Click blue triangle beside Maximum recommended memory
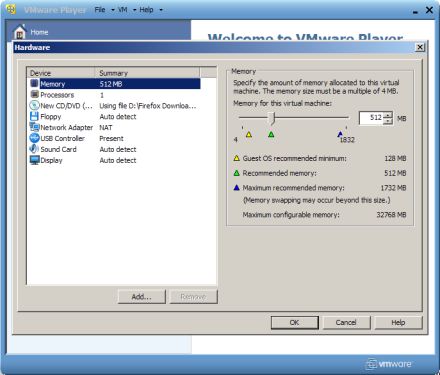 (x=237, y=188)
